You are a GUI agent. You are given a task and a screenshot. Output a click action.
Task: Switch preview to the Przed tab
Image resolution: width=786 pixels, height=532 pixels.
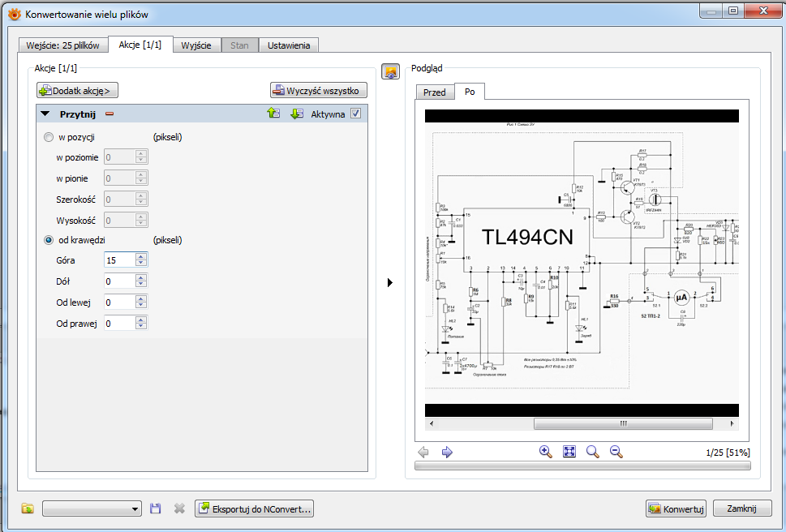tap(435, 92)
